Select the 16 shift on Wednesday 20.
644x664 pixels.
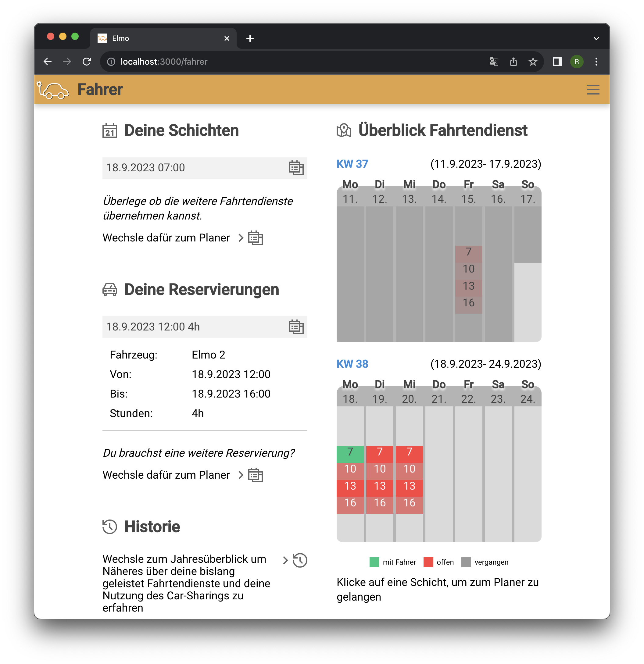click(x=409, y=505)
